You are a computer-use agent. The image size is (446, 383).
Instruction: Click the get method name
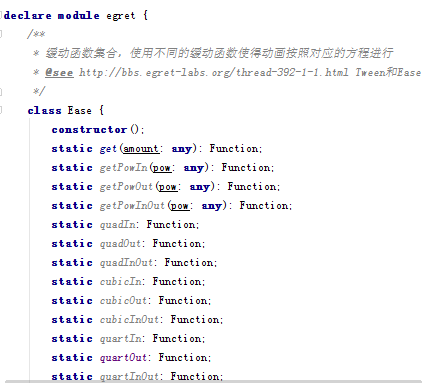108,149
